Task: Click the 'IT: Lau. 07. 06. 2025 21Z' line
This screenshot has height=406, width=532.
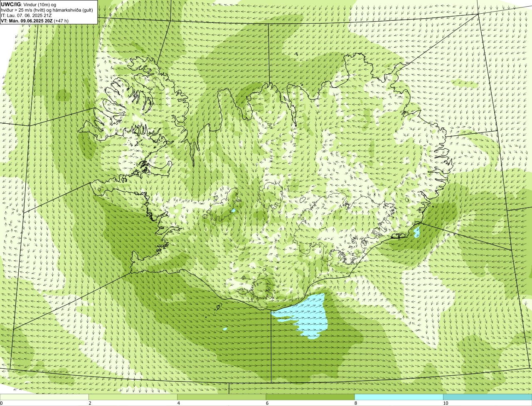Action: point(26,15)
